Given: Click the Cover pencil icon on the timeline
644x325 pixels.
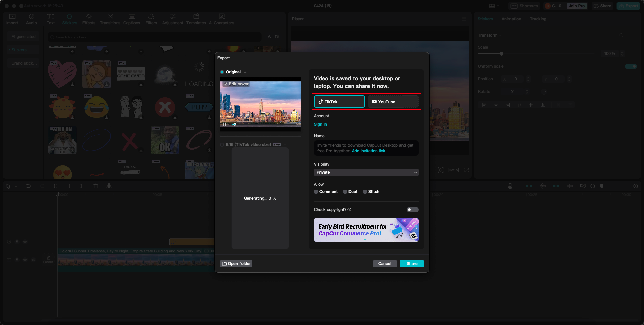Looking at the screenshot, I should click(48, 258).
